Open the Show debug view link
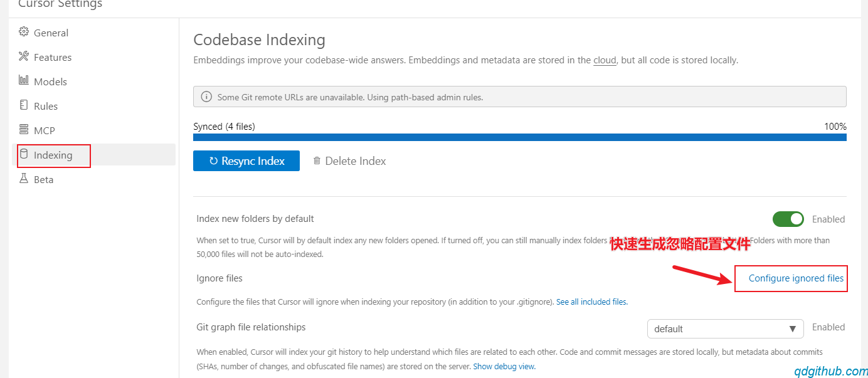Viewport: 868px width, 378px height. pos(504,366)
